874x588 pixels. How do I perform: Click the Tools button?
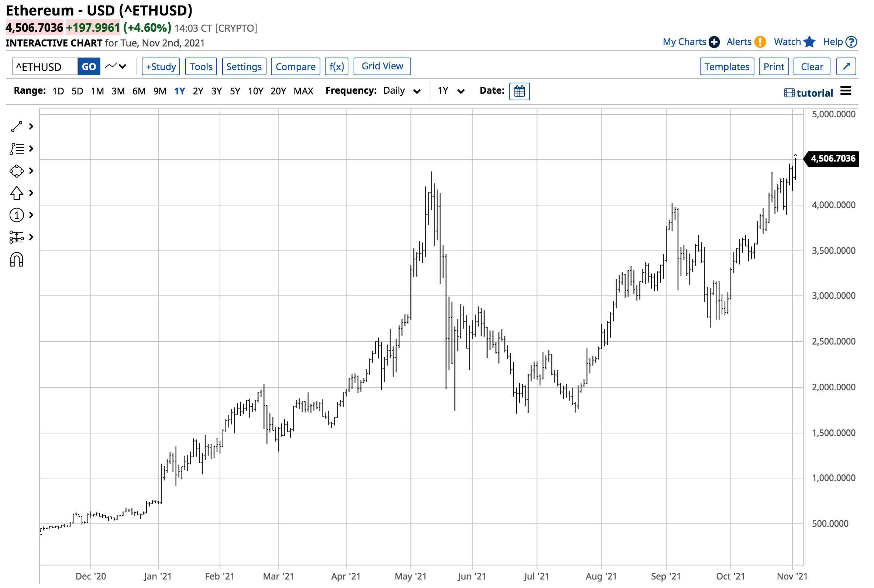pyautogui.click(x=201, y=66)
